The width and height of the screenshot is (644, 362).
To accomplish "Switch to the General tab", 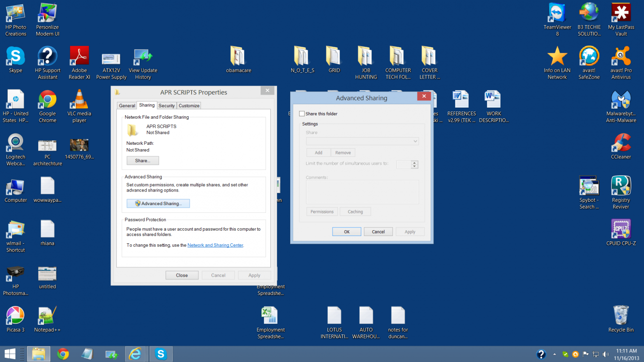I will [127, 106].
